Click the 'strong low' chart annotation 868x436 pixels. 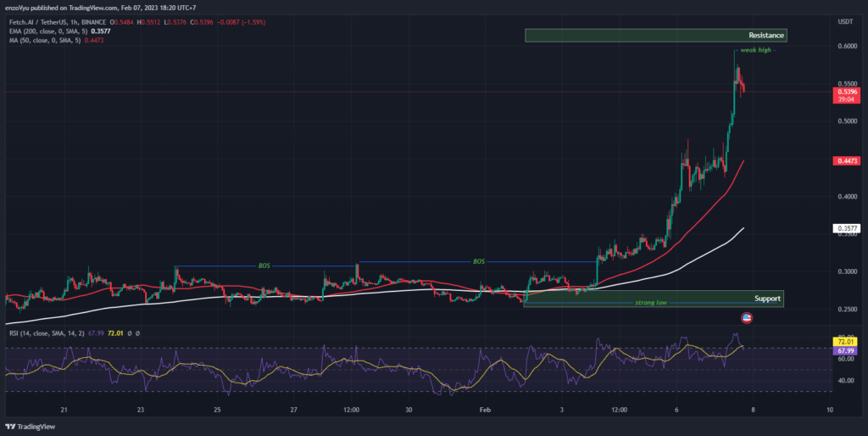point(651,303)
